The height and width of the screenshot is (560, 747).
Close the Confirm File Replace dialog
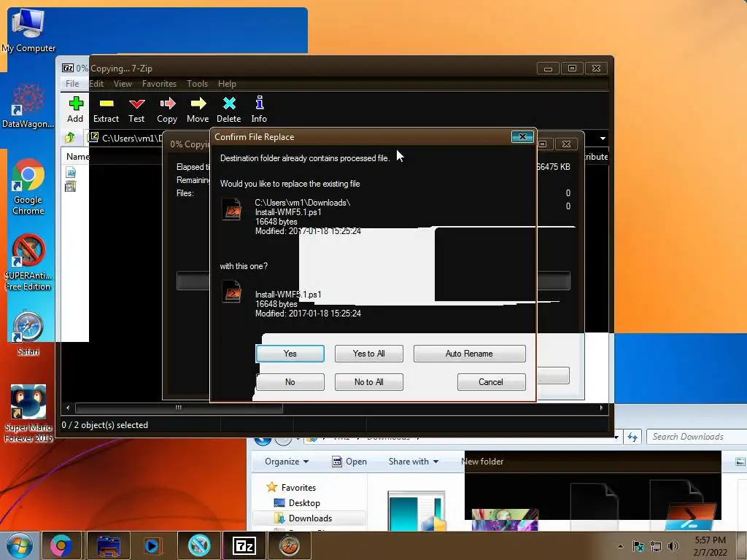(x=522, y=137)
